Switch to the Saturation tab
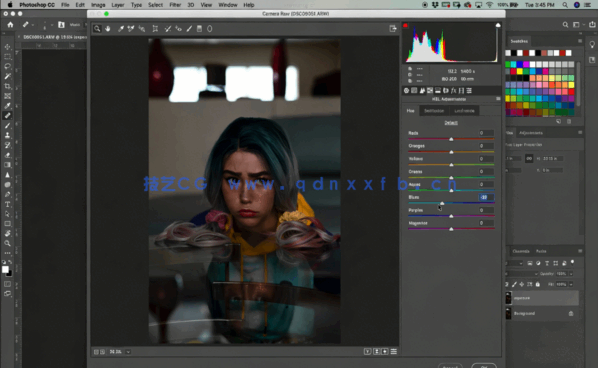Image resolution: width=598 pixels, height=368 pixels. click(434, 111)
